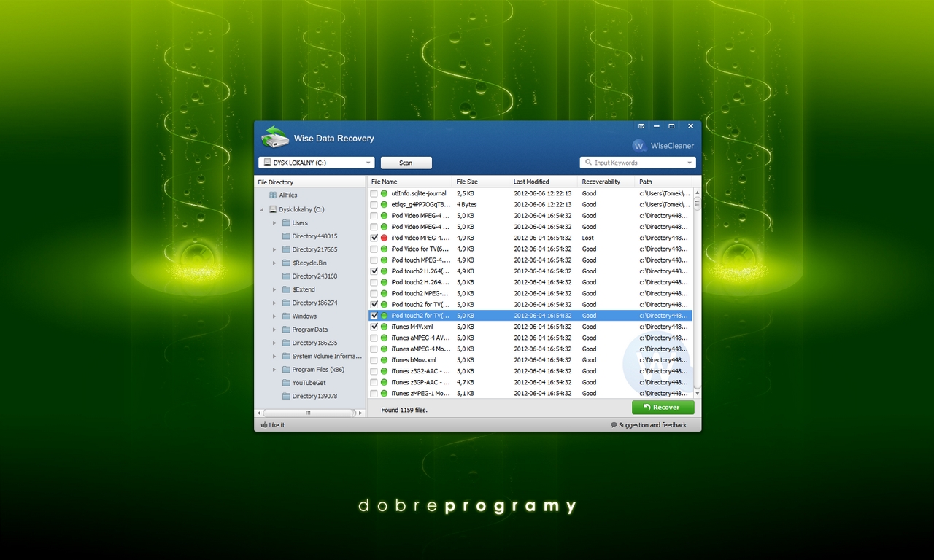Click the red Lost status indicator

coord(384,238)
